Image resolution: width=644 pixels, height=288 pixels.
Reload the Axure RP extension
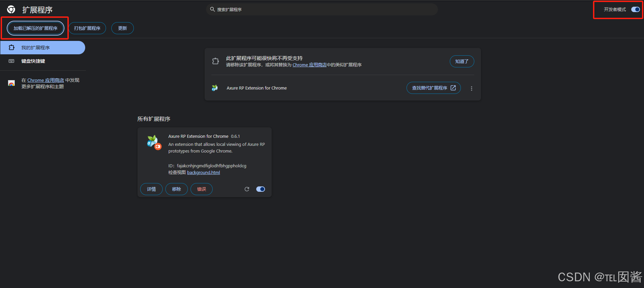pos(247,189)
